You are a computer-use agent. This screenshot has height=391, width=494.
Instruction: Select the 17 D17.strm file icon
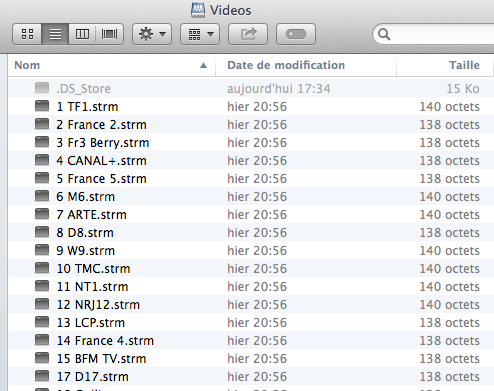click(x=42, y=376)
